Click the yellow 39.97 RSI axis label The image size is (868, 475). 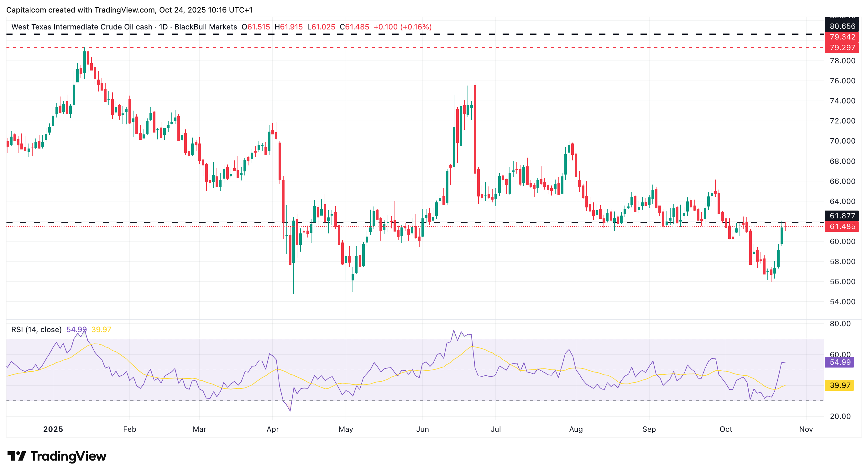840,385
